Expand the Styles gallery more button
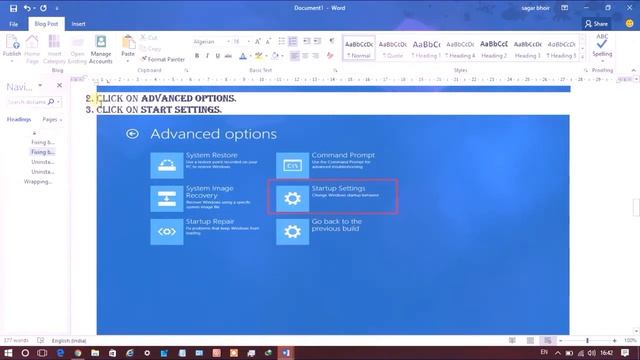Image resolution: width=640 pixels, height=360 pixels. [582, 57]
